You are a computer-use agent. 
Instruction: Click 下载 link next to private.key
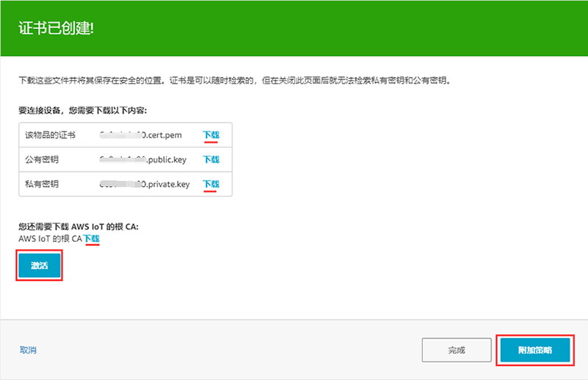coord(211,184)
